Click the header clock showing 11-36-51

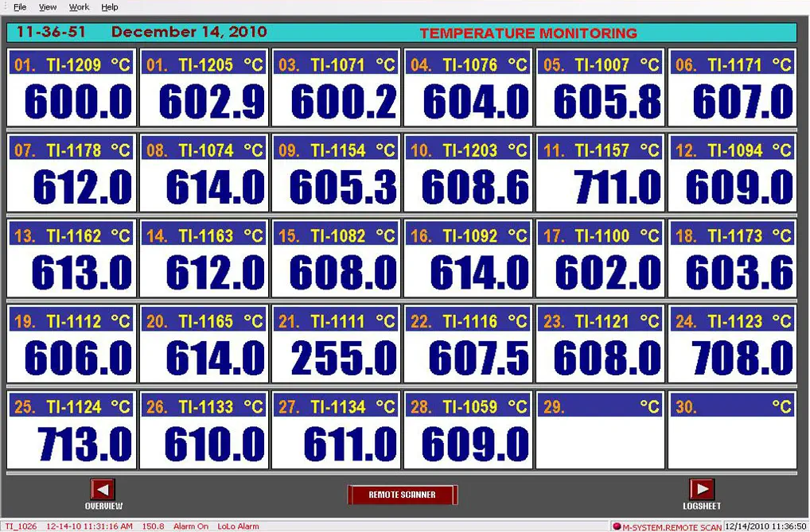52,33
